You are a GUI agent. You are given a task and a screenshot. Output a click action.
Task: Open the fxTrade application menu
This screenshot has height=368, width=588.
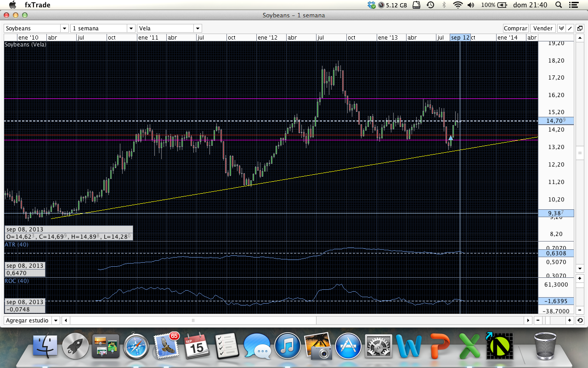point(38,5)
